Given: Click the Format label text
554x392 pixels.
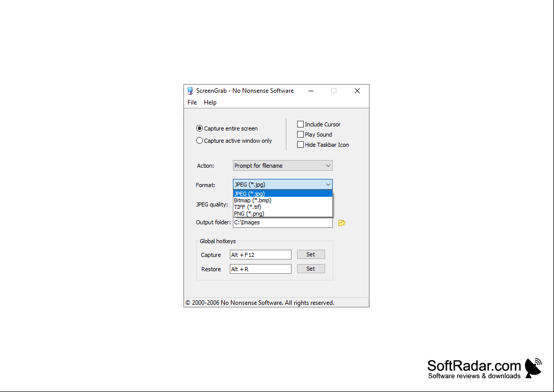Looking at the screenshot, I should 205,185.
